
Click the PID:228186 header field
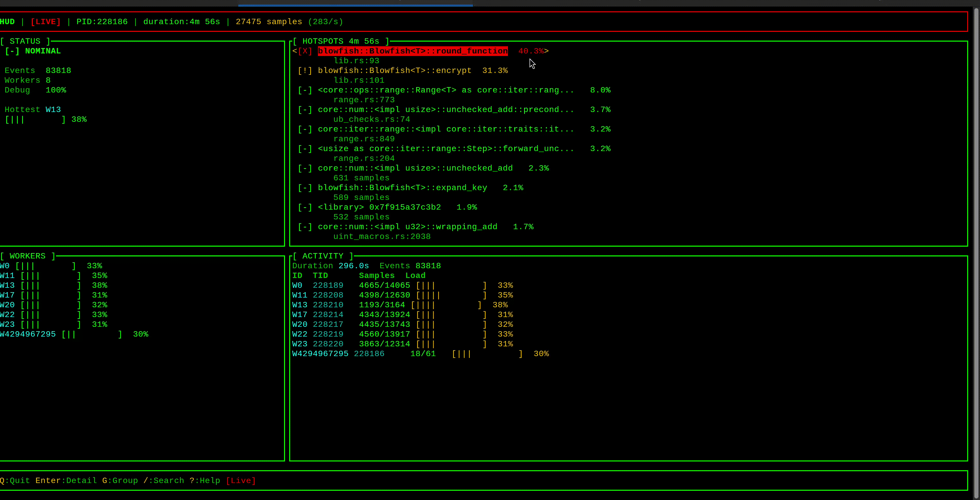point(102,22)
